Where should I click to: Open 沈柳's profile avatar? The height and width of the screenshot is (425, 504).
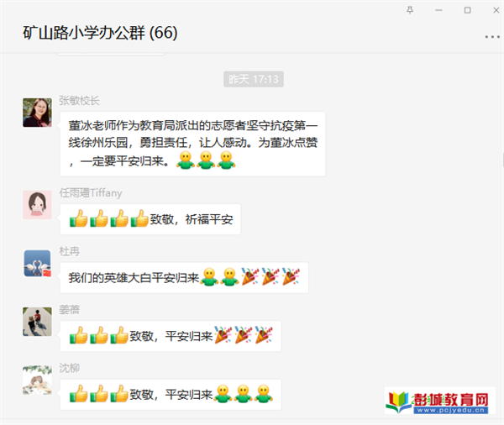click(x=37, y=380)
